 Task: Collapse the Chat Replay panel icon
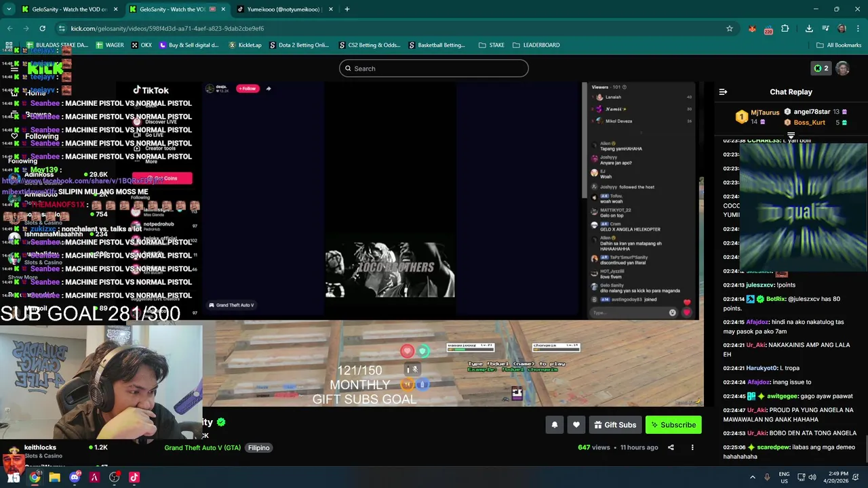pyautogui.click(x=723, y=92)
